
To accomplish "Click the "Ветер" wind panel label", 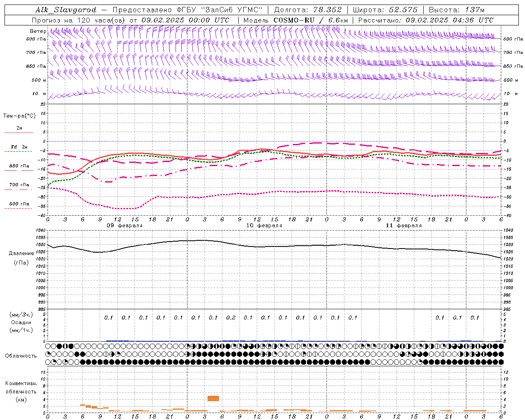I will (x=38, y=31).
